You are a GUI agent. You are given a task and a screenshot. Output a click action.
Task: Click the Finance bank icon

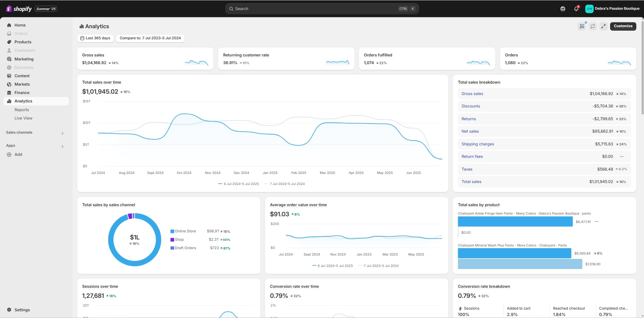click(x=9, y=93)
